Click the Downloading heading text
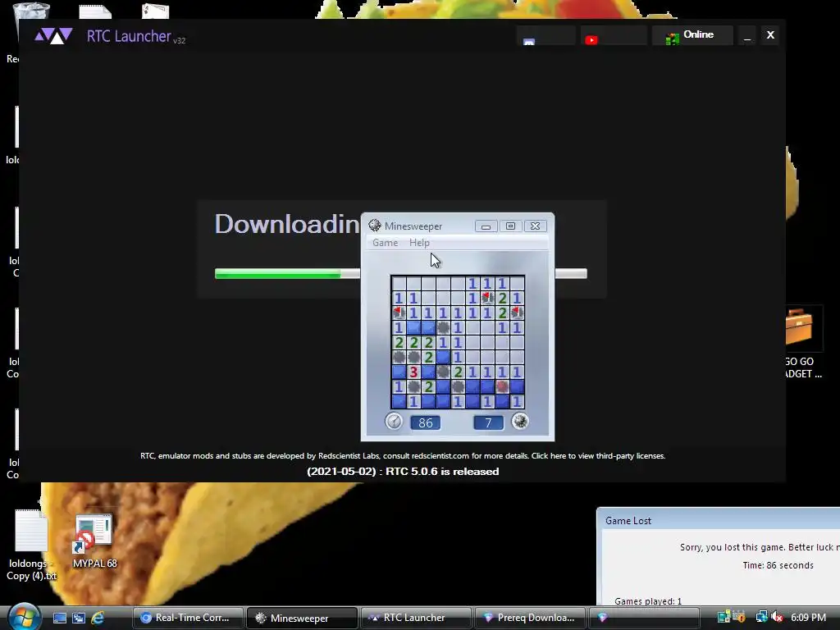Screen dimensions: 840x630 tap(287, 224)
